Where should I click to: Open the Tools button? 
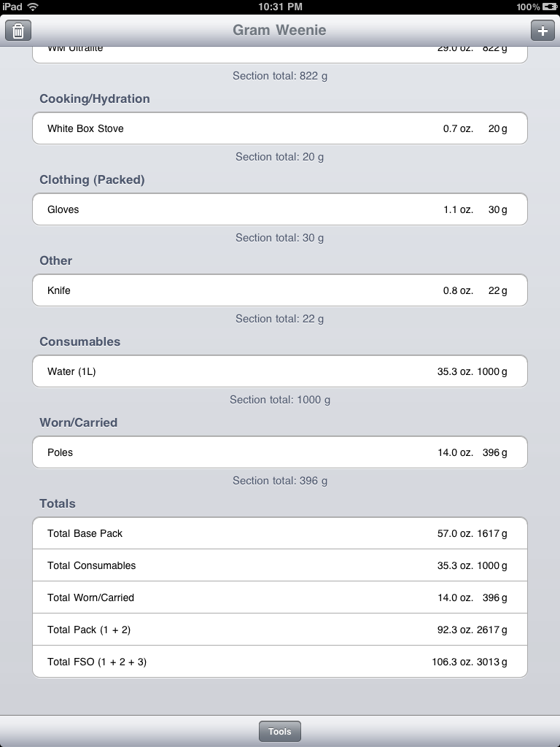pyautogui.click(x=280, y=732)
